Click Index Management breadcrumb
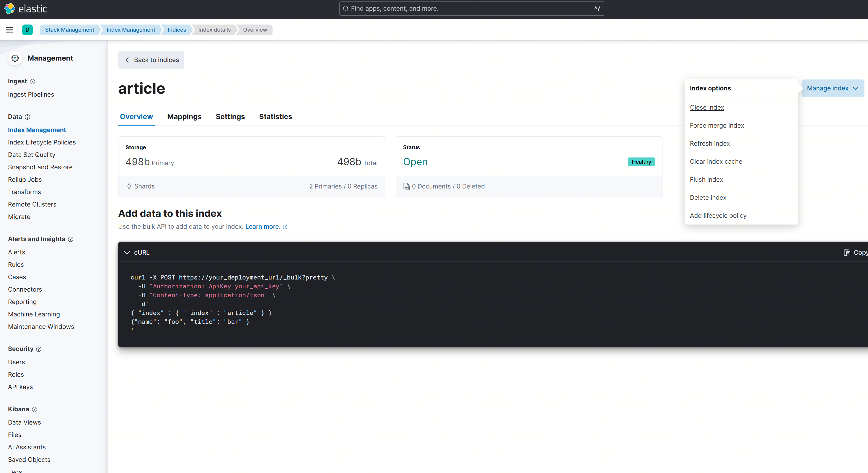 click(131, 30)
